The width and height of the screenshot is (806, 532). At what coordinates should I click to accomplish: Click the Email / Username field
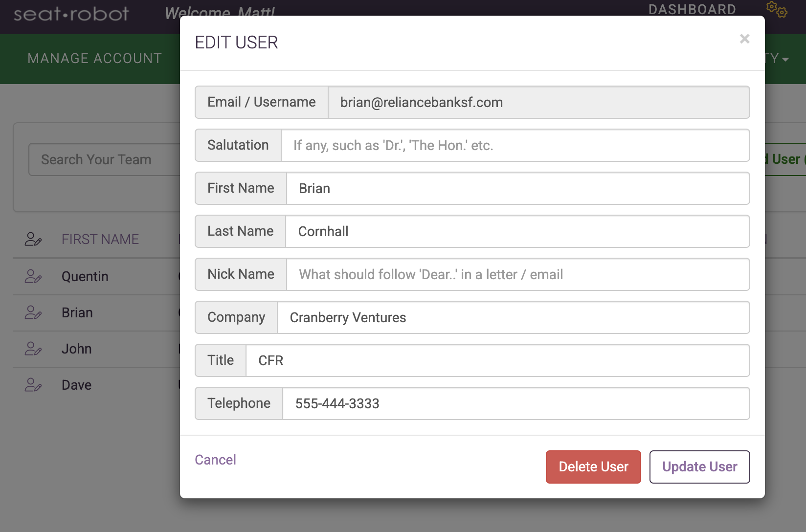[x=538, y=102]
